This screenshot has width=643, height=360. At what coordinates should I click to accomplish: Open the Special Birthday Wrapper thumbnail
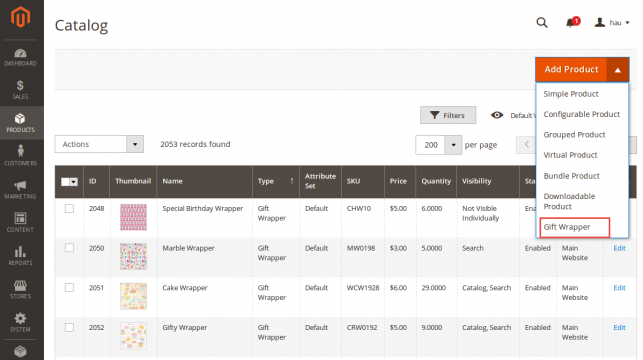click(x=133, y=217)
